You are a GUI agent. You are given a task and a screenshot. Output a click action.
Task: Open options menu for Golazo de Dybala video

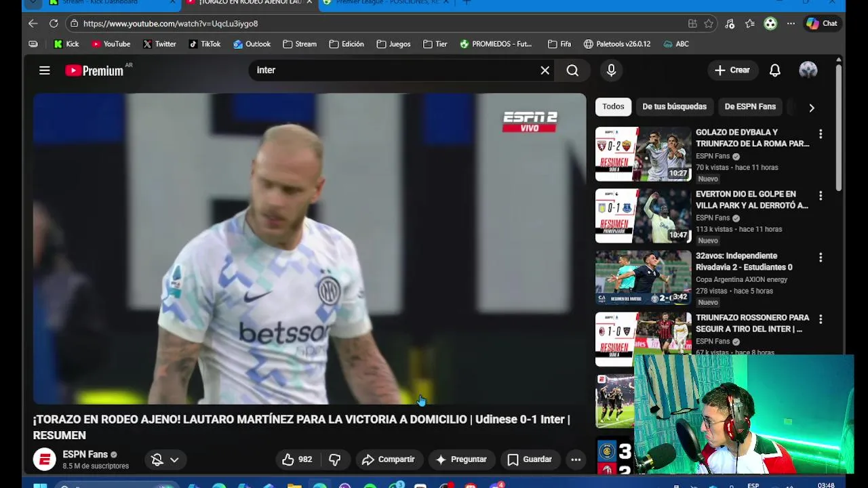click(x=821, y=134)
